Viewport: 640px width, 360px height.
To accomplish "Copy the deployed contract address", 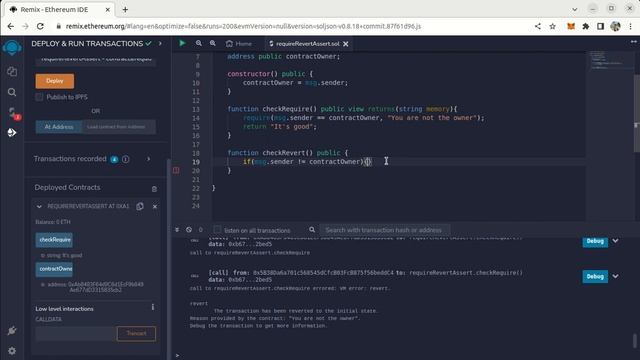I will click(x=140, y=206).
